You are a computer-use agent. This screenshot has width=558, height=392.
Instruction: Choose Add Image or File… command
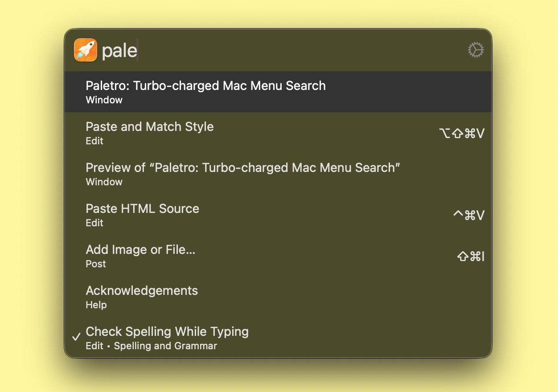tap(140, 250)
